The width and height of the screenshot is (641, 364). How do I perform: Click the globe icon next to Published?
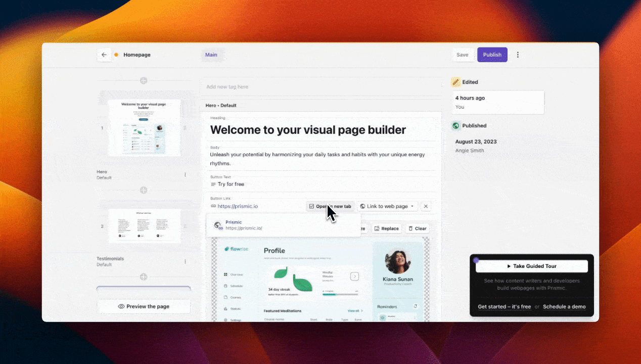click(457, 125)
